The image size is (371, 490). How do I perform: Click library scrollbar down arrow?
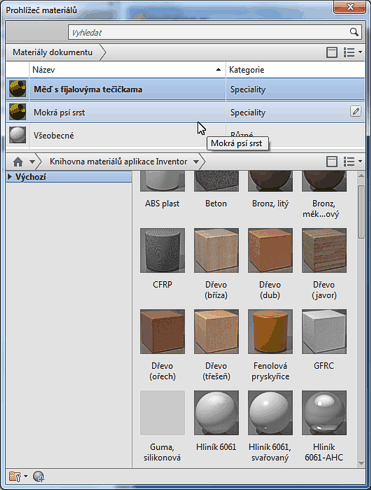pos(361,463)
